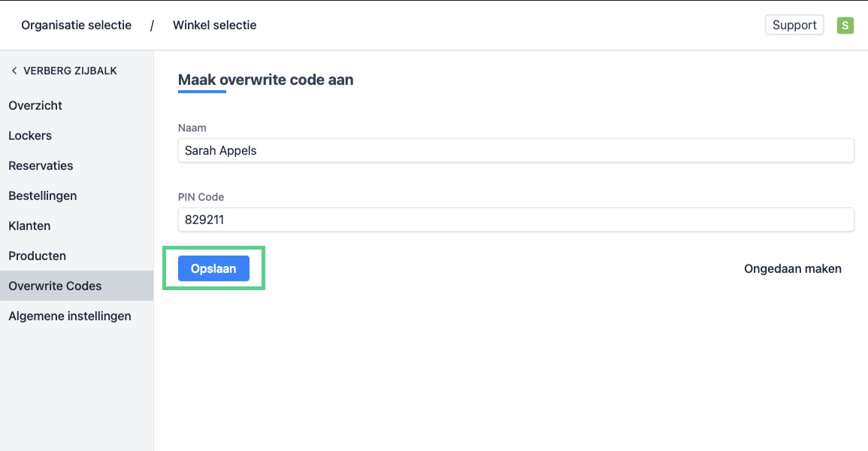Click the Naam field label
Screen dimensions: 868x451
coord(192,128)
